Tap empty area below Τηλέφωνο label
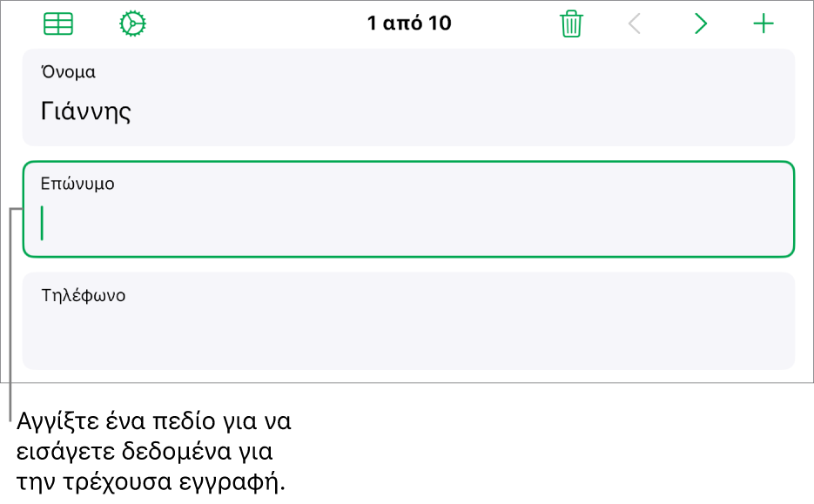814x504 pixels. tap(408, 338)
